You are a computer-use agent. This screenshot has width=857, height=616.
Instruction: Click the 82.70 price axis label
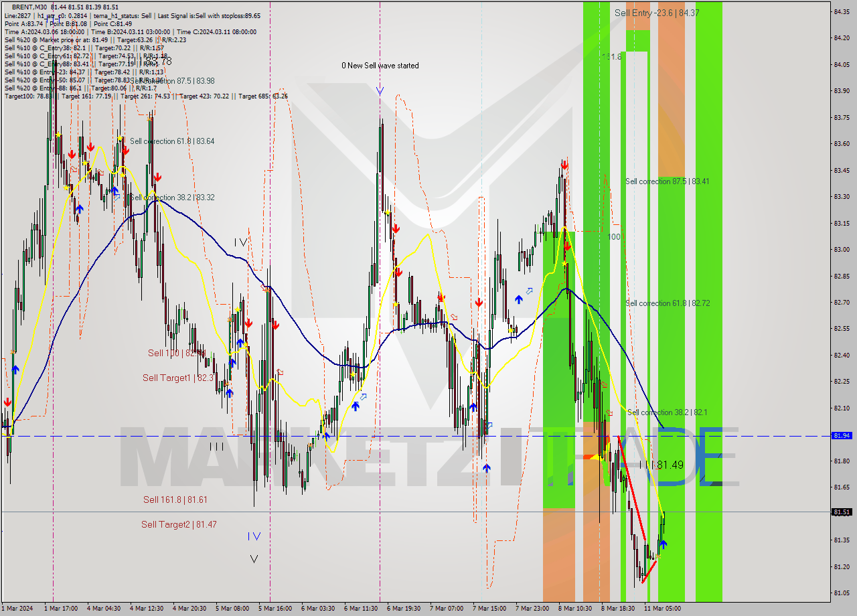point(842,302)
